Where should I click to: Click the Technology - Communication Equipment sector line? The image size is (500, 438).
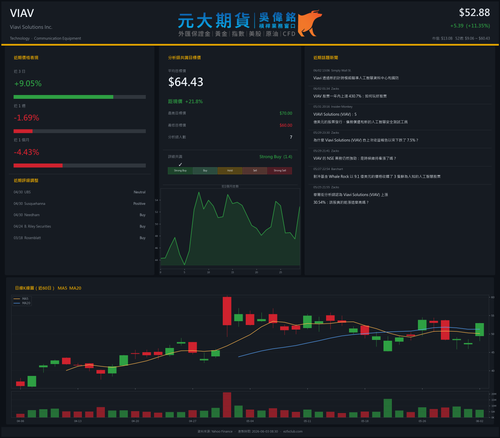tap(45, 38)
